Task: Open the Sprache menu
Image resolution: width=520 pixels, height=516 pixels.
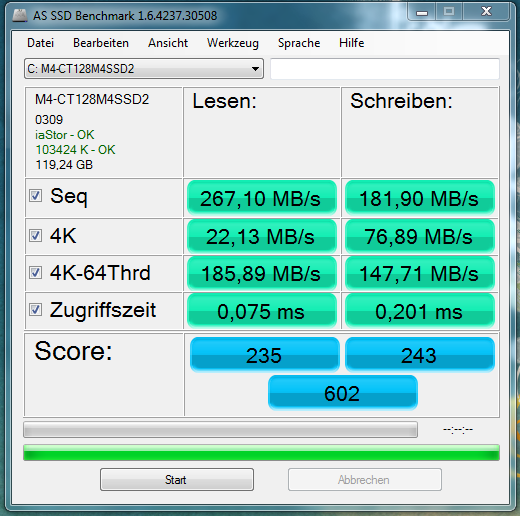Action: tap(299, 43)
